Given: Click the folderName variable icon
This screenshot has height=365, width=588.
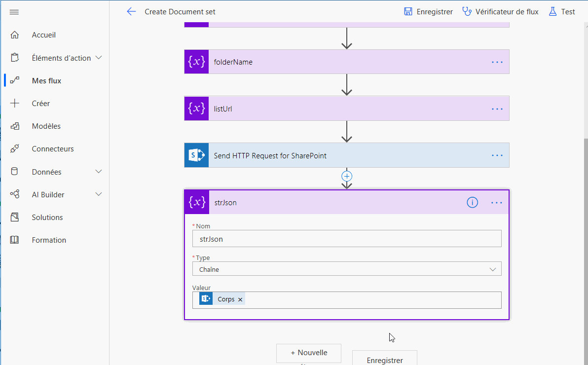Looking at the screenshot, I should (196, 62).
